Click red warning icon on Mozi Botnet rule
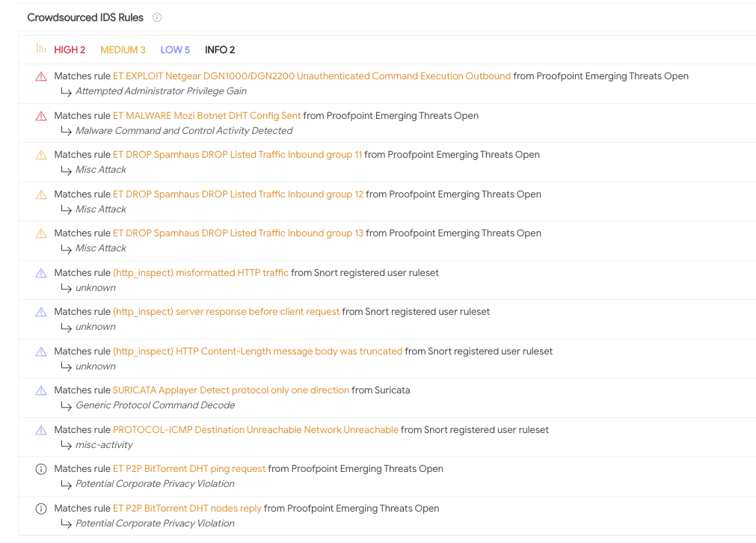The width and height of the screenshot is (756, 543). pos(41,116)
